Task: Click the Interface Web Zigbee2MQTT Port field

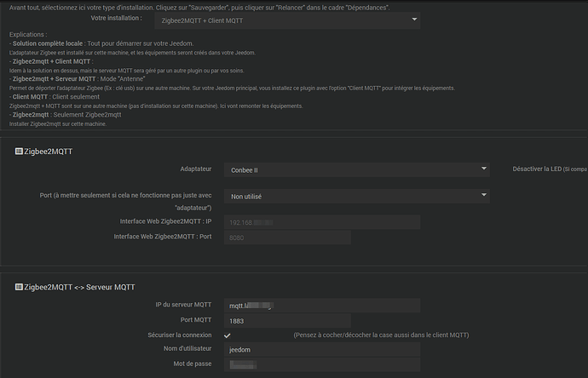Action: point(288,237)
